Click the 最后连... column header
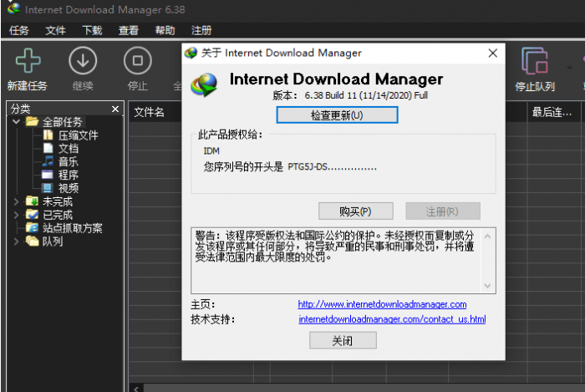Image resolution: width=585 pixels, height=392 pixels. [552, 112]
